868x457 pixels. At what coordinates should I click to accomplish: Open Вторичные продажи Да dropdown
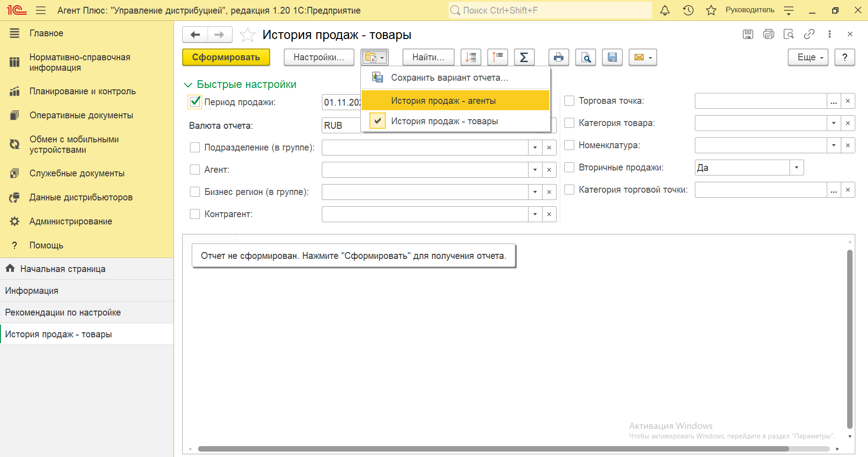click(796, 167)
